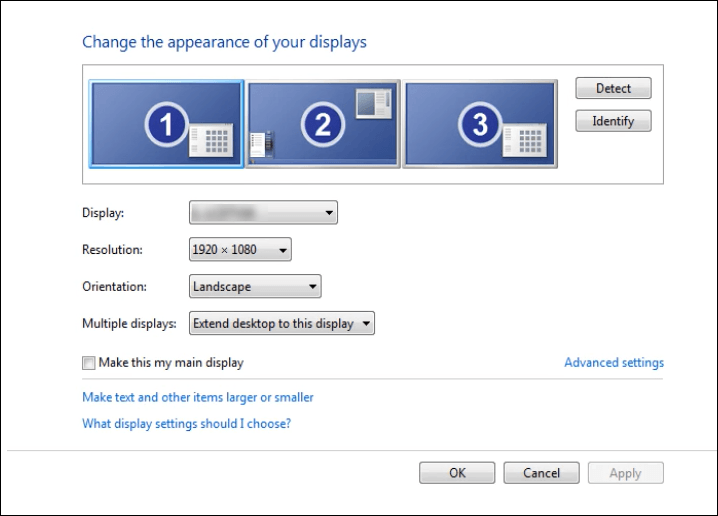Screen dimensions: 718x516
Task: Click the Cancel button
Action: coord(541,473)
